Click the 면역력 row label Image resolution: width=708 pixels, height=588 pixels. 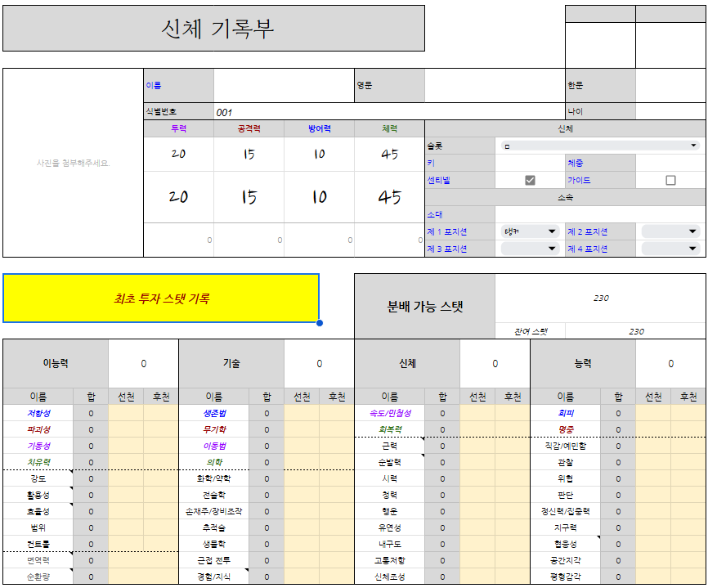(38, 560)
